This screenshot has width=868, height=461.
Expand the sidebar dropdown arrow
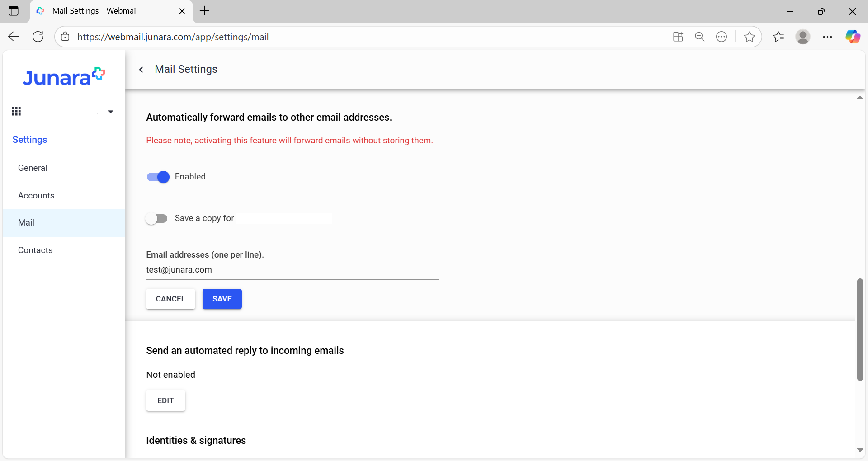[110, 112]
